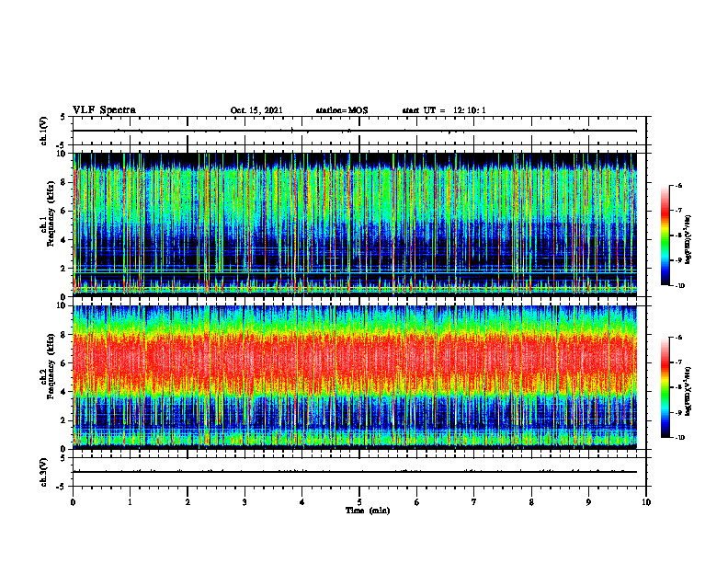Viewport: 728px width, 563px height.
Task: Select the date text 'Oct. 15, 2021'
Action: (256, 110)
